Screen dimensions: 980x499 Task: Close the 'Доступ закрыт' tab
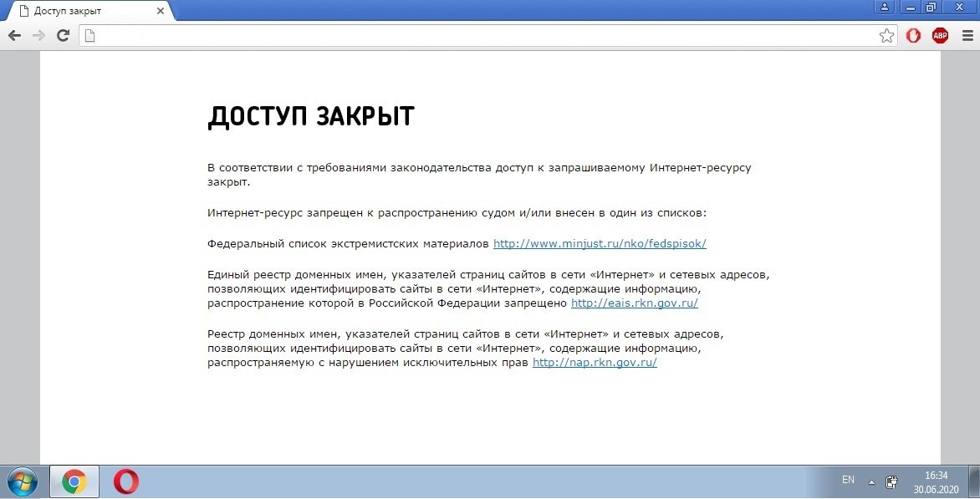coord(161,11)
